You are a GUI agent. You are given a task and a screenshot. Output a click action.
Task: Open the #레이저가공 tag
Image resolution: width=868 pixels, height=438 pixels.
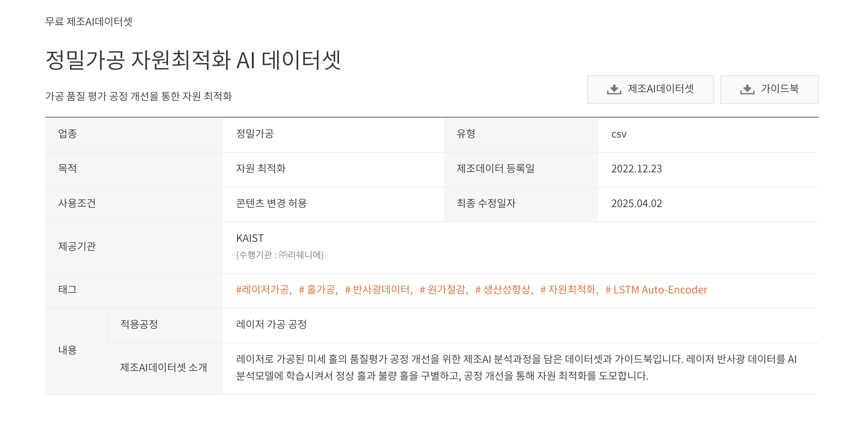tap(263, 290)
